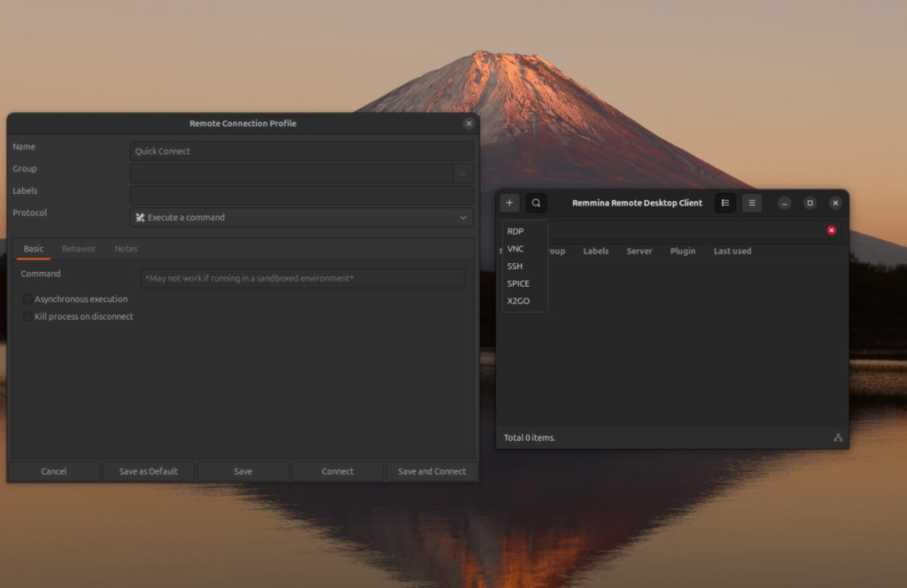Screen dimensions: 907x588
Task: Sort by Last used column
Action: [733, 251]
